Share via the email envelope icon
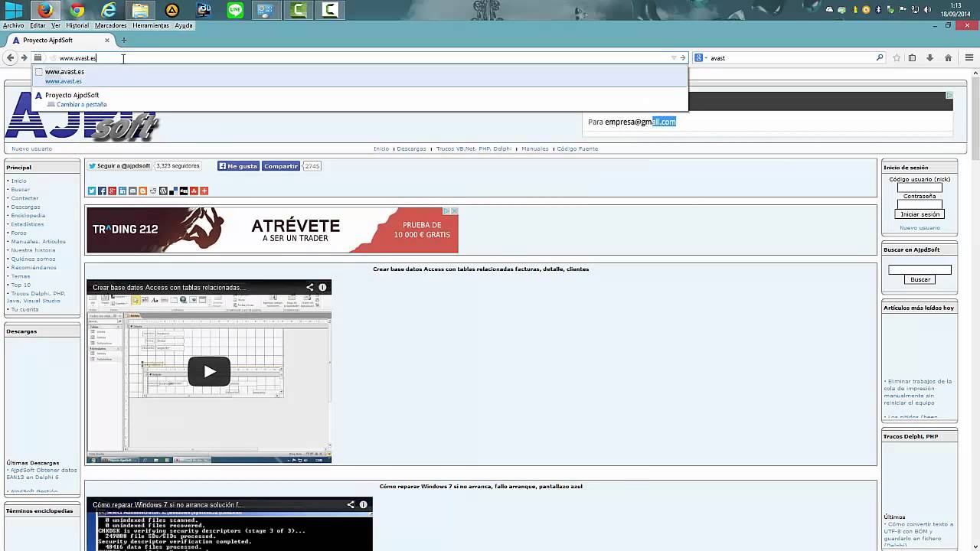The height and width of the screenshot is (551, 980). coord(132,191)
